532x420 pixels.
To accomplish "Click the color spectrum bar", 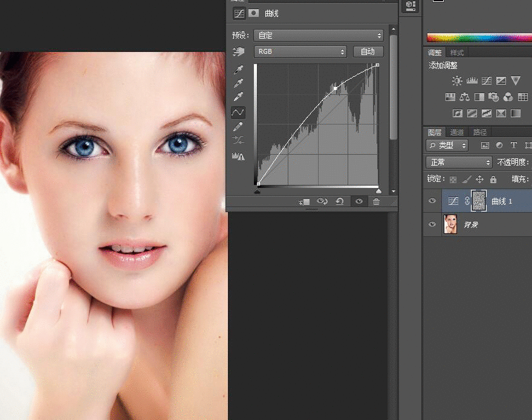I will click(x=479, y=37).
